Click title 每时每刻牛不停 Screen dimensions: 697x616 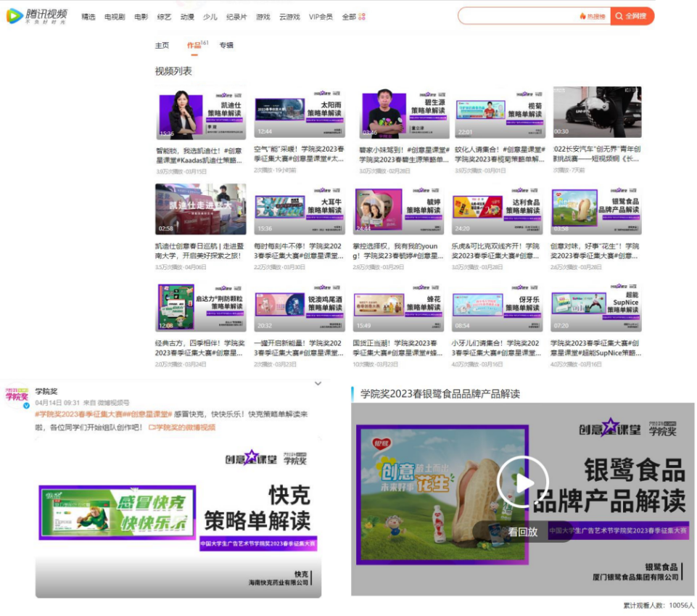click(x=299, y=251)
